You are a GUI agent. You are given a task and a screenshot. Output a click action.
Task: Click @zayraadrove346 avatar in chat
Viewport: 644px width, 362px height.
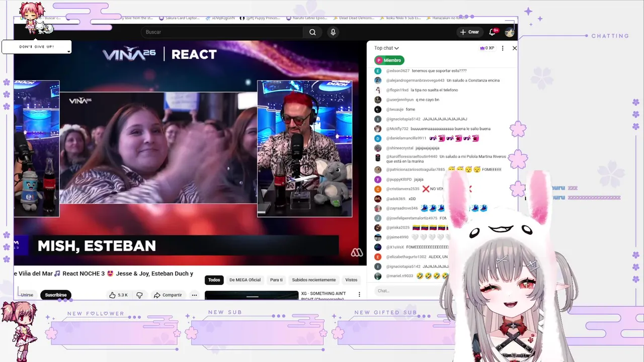tap(378, 208)
